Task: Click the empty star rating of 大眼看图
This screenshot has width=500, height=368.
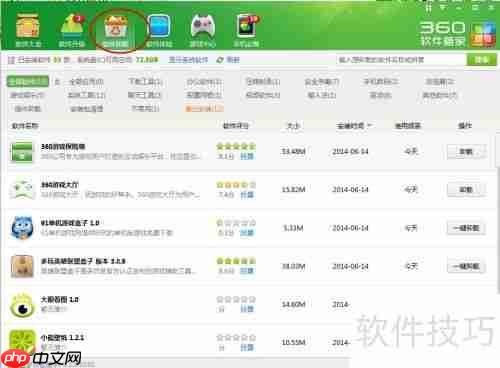Action: pos(236,299)
